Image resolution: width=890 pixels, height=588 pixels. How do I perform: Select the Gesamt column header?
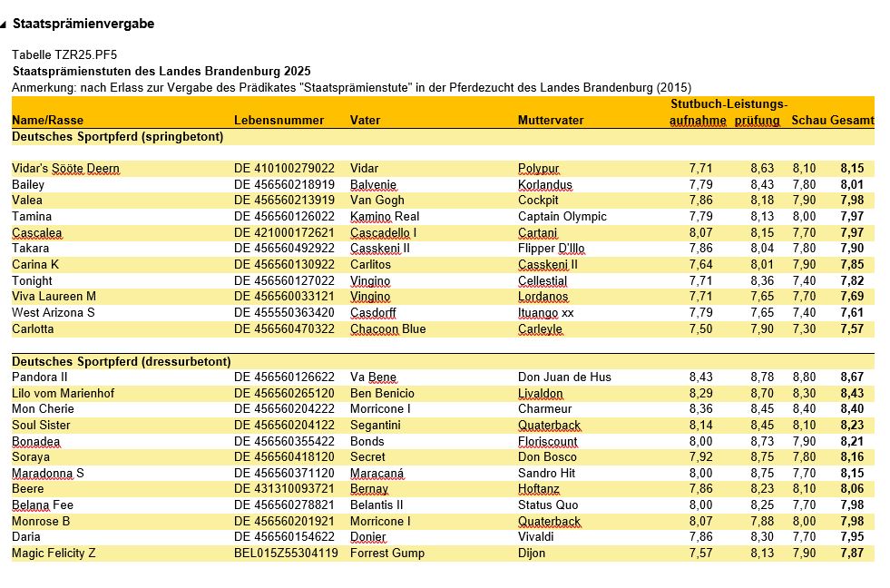tap(852, 121)
